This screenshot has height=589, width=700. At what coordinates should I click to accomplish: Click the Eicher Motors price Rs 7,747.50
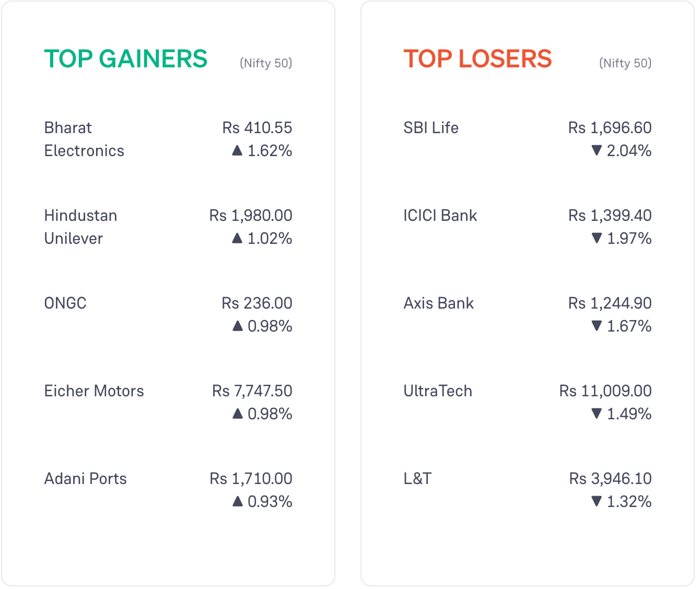point(252,391)
